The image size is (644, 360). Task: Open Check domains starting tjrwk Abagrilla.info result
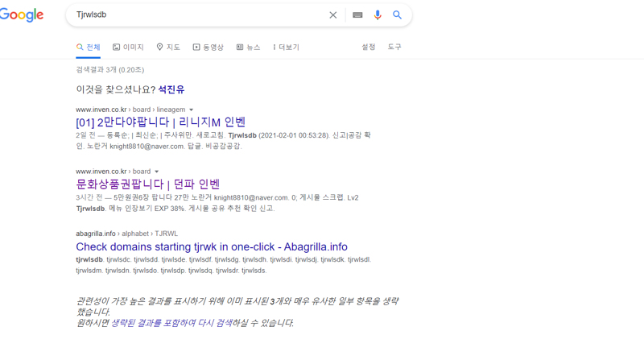(x=212, y=246)
